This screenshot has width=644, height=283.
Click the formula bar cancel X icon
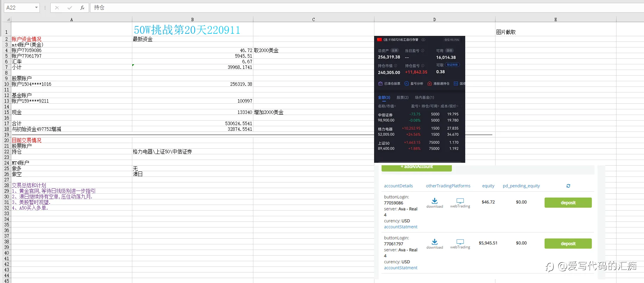pyautogui.click(x=57, y=7)
